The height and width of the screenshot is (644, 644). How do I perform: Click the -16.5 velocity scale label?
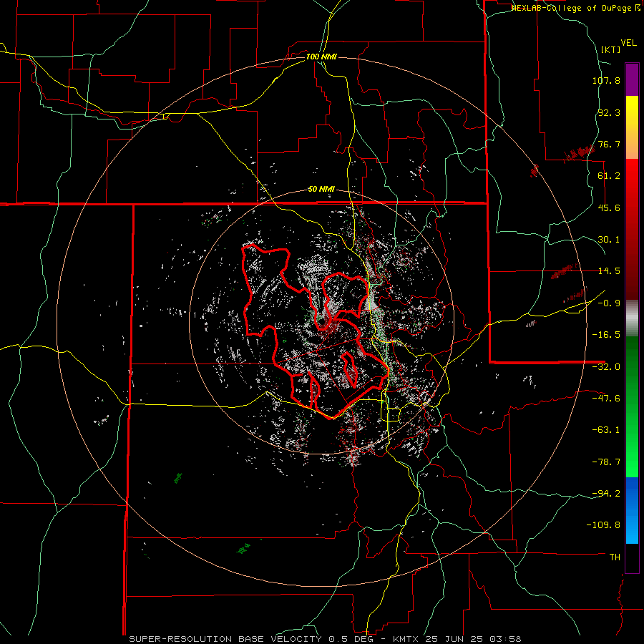tap(606, 335)
